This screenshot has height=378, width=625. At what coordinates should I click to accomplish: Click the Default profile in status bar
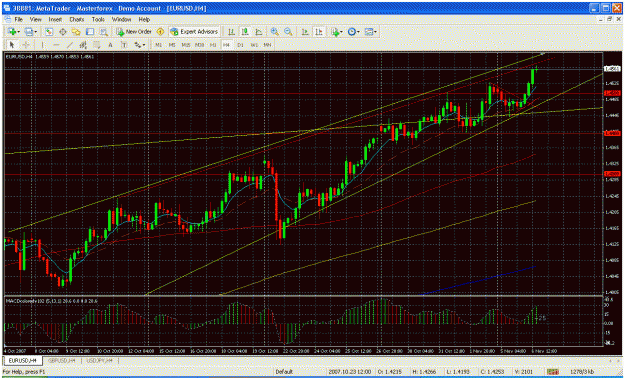point(284,372)
